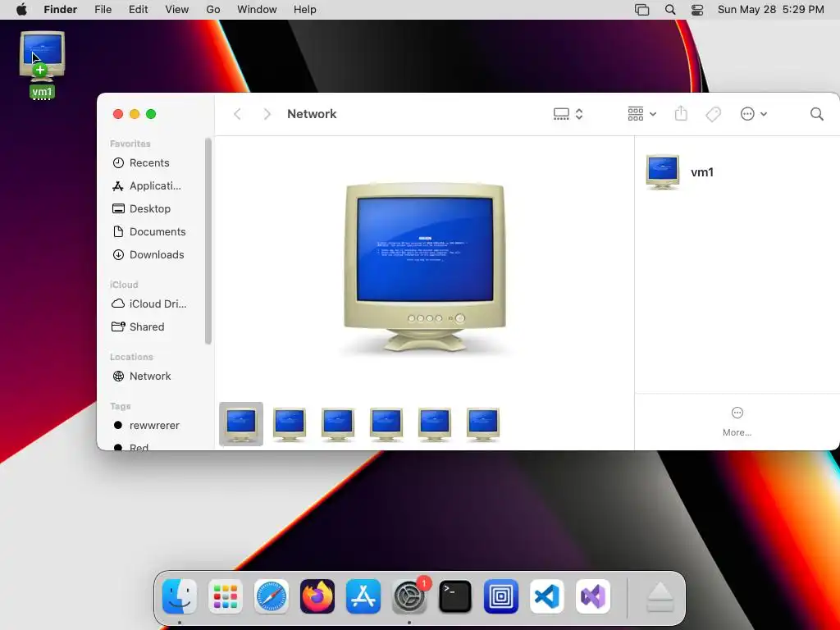840x630 pixels.
Task: Open the blue concentric-squares app in Dock
Action: click(x=501, y=596)
